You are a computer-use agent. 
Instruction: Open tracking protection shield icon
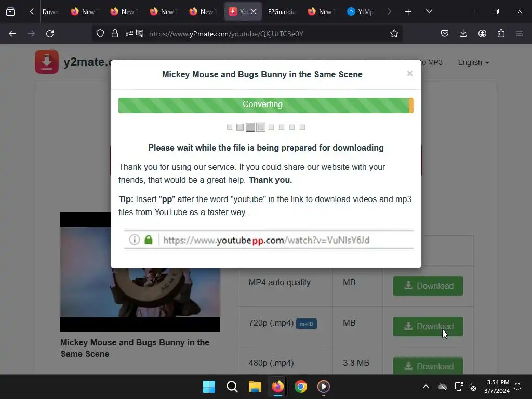coord(100,34)
